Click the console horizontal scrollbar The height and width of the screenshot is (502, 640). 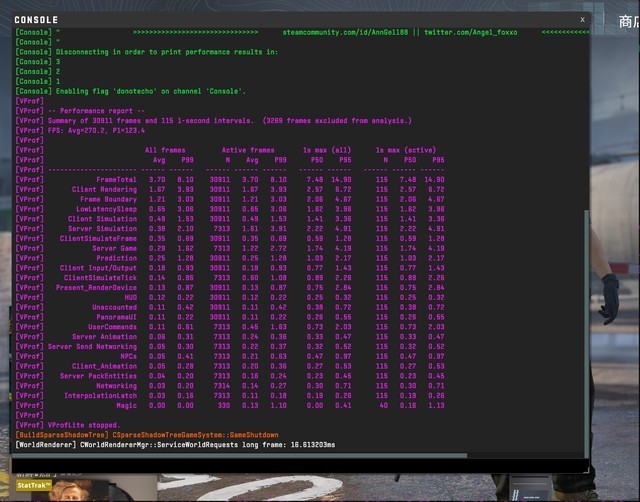(240, 455)
